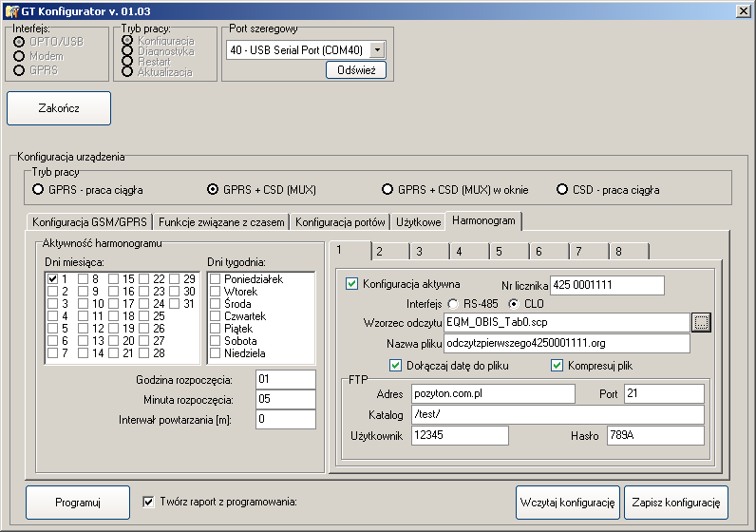Toggle Twórz raport z programowania checkbox
Viewport: 756px width, 532px height.
[x=148, y=502]
